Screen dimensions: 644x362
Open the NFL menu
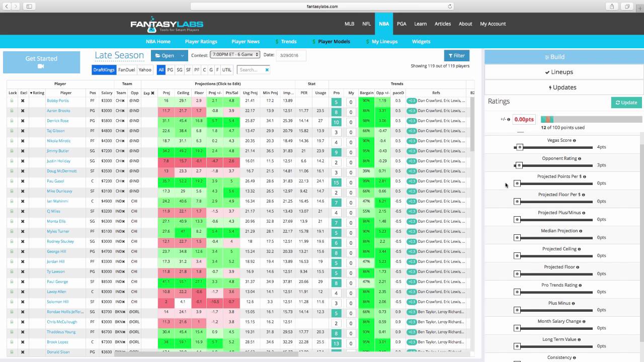pyautogui.click(x=366, y=24)
